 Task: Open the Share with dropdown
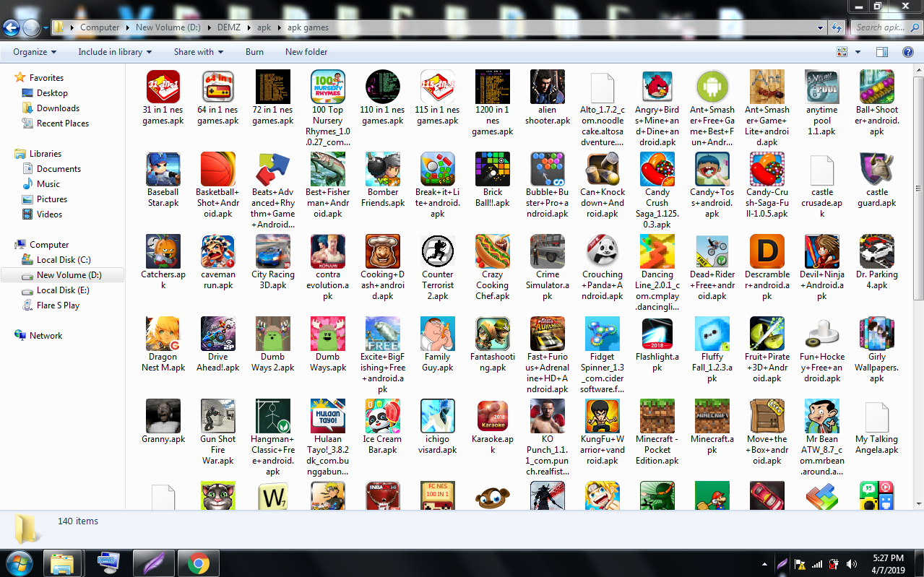point(199,52)
